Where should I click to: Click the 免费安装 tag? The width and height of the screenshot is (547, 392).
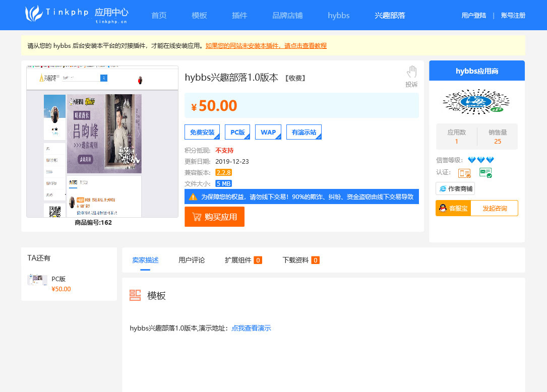(202, 132)
